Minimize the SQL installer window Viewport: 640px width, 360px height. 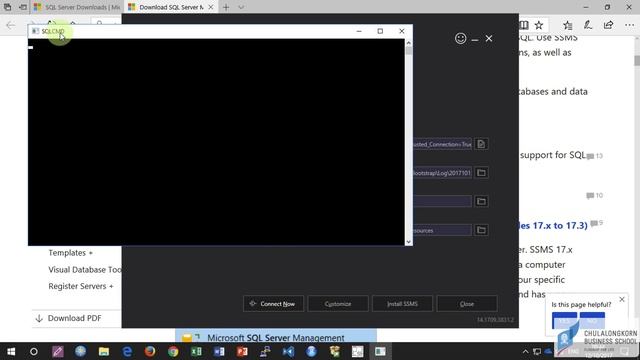[x=475, y=39]
